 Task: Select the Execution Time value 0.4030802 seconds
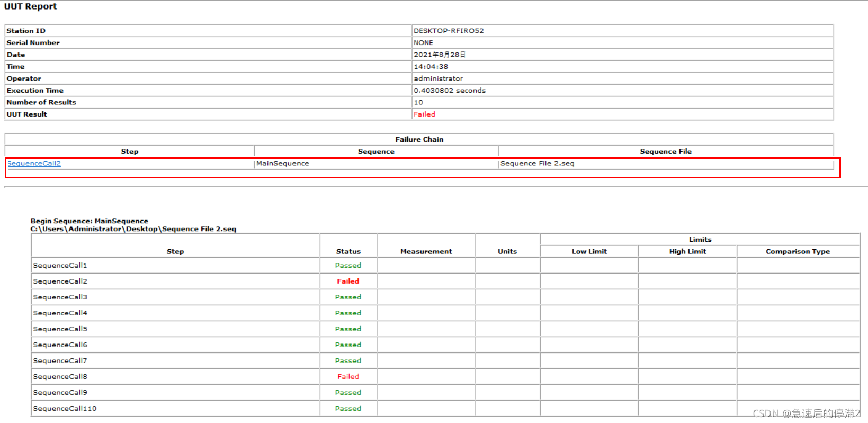click(x=450, y=90)
